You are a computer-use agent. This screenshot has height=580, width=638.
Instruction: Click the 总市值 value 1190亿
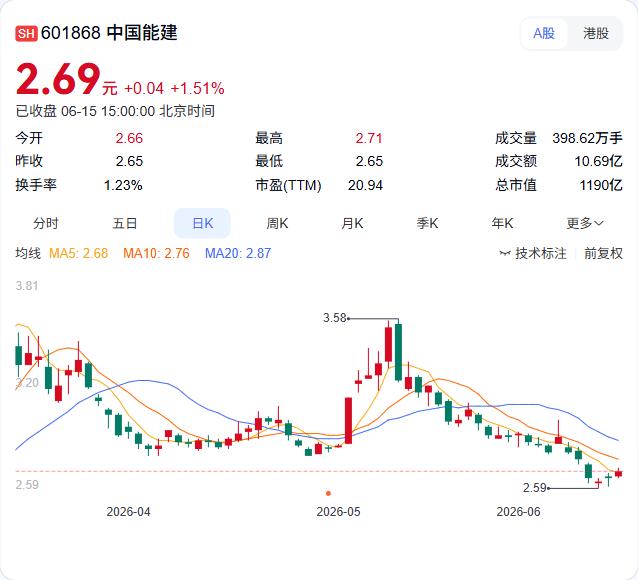coord(601,185)
